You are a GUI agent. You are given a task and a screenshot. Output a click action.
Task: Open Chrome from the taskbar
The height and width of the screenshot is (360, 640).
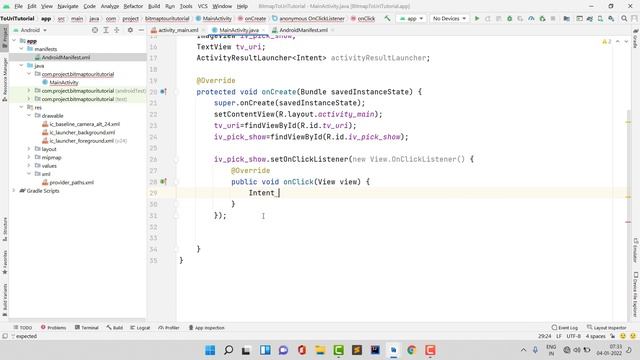coord(412,350)
